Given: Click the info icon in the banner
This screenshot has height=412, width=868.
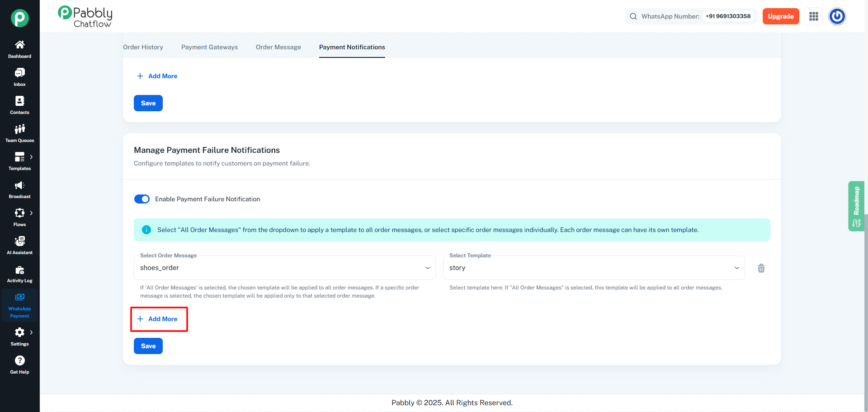Looking at the screenshot, I should point(146,230).
